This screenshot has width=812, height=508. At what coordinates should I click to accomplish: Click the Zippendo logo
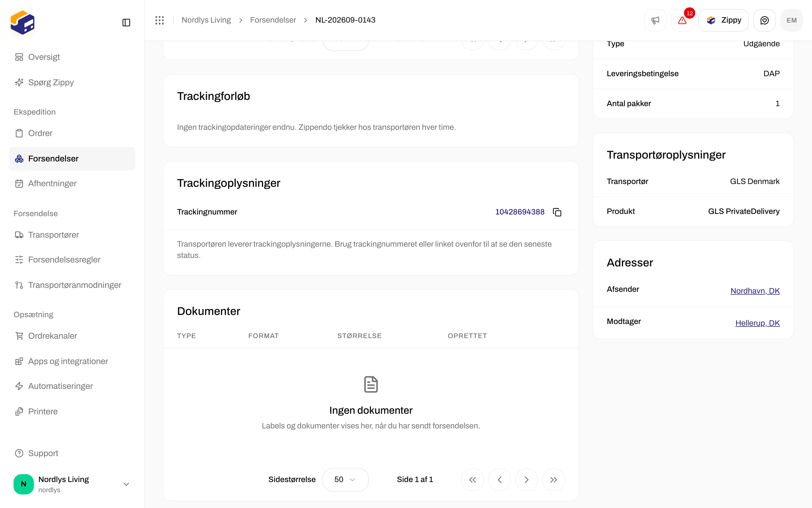(x=23, y=23)
